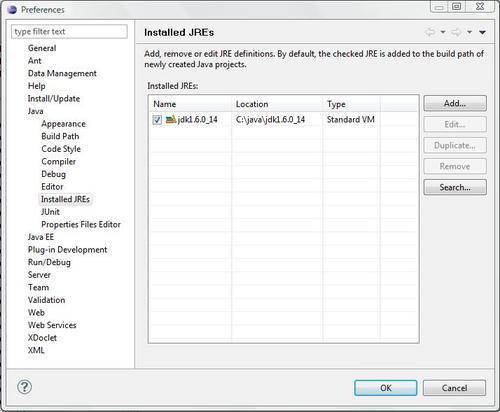500x412 pixels.
Task: Click the back navigation arrow icon
Action: (430, 32)
